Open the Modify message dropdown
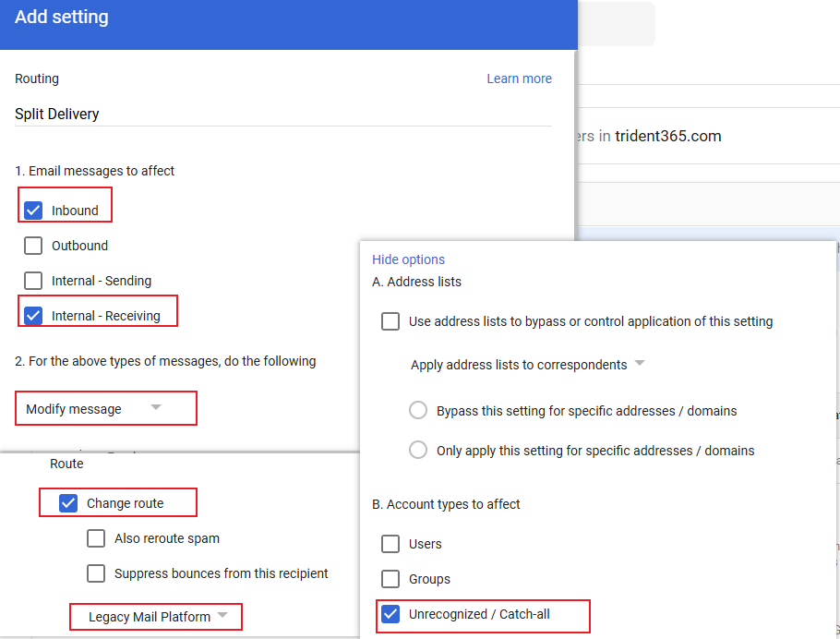Screen dimensions: 840x639 click(x=94, y=409)
